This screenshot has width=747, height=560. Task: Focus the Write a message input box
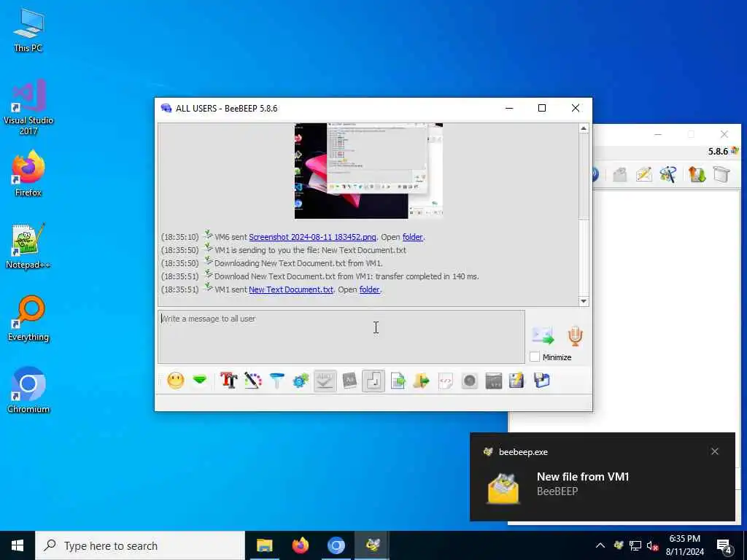[x=341, y=337]
